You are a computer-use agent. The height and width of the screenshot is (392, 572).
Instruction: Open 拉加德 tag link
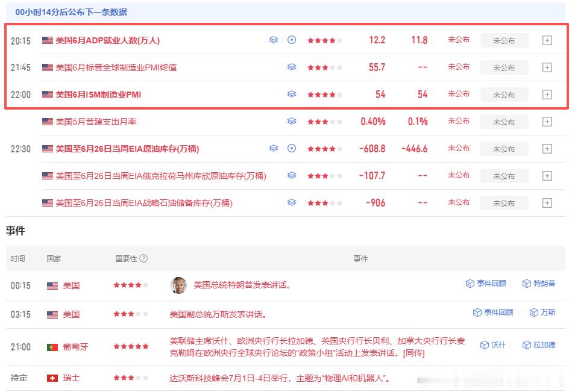click(x=539, y=344)
